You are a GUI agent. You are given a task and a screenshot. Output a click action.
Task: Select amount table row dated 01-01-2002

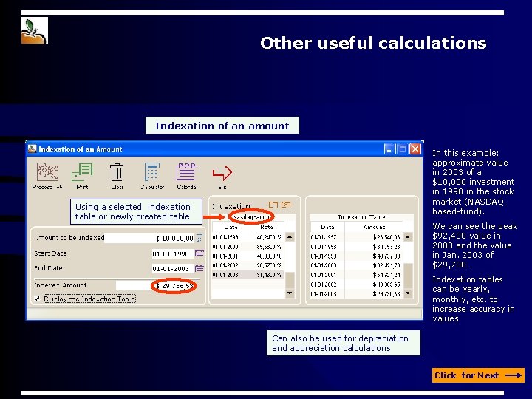pos(356,284)
